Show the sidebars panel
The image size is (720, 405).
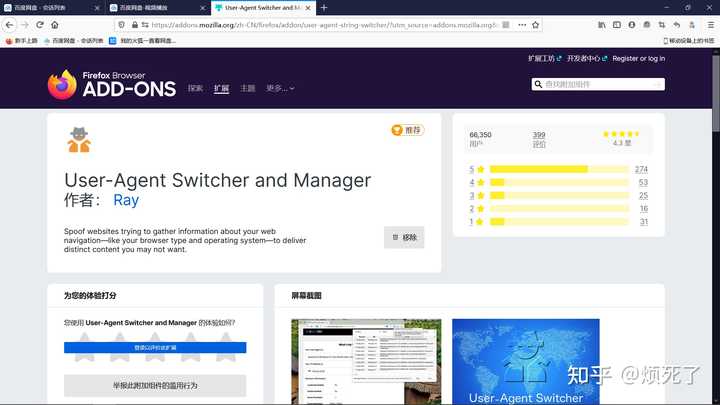[617, 25]
